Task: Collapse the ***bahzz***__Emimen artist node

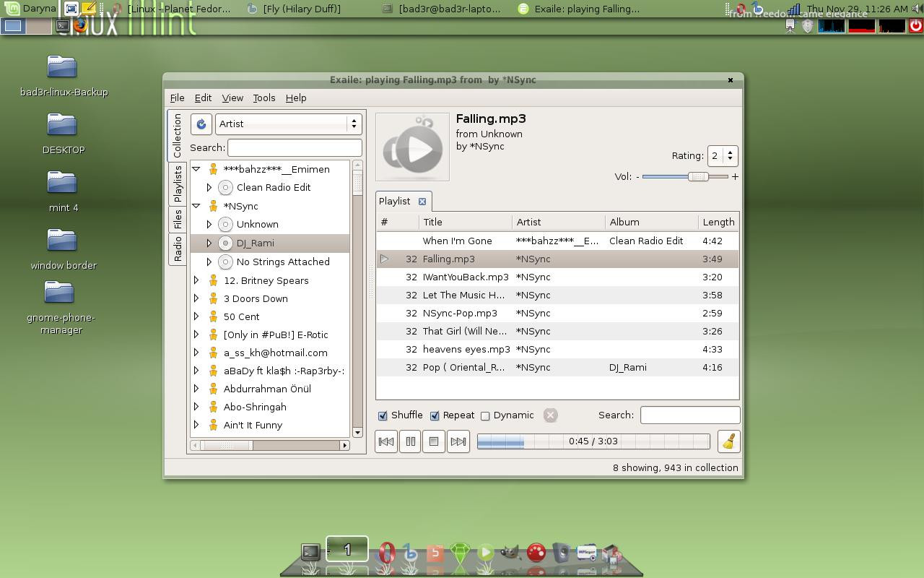Action: [x=196, y=169]
